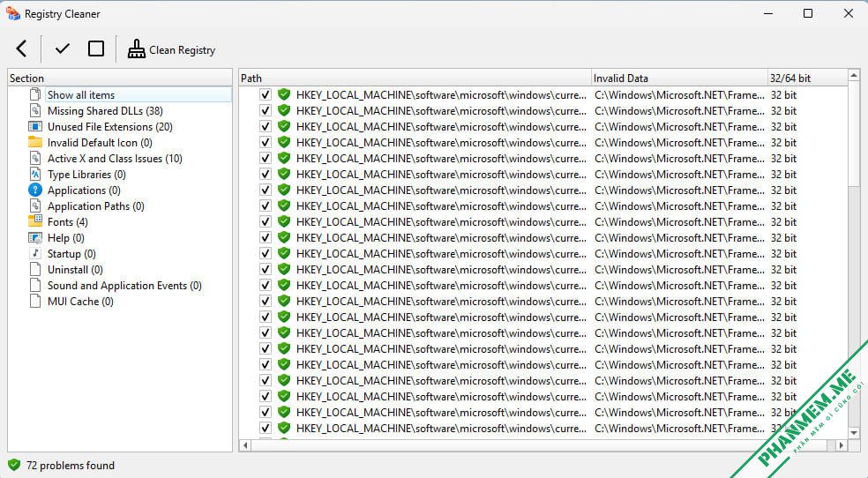Go back using the left arrow icon

click(21, 49)
